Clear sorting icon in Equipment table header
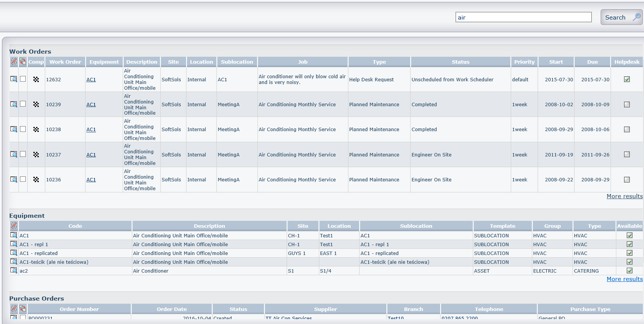Screen dimensions: 644x324 tap(14, 226)
